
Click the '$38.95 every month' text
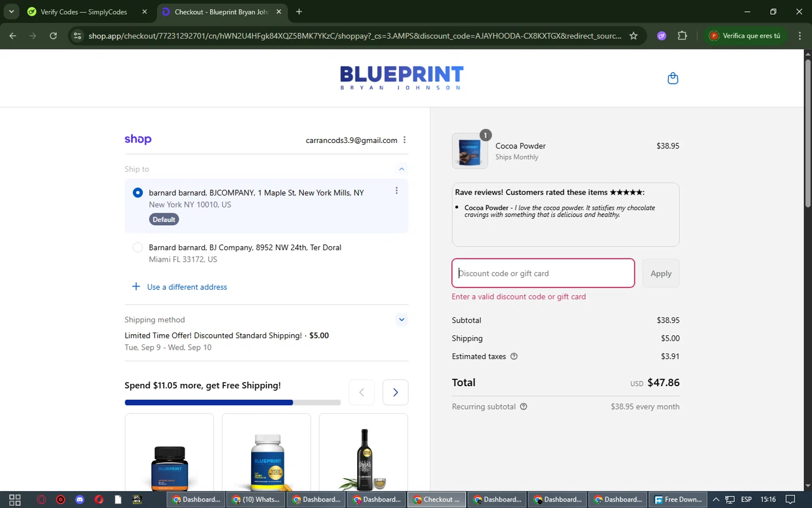[645, 407]
